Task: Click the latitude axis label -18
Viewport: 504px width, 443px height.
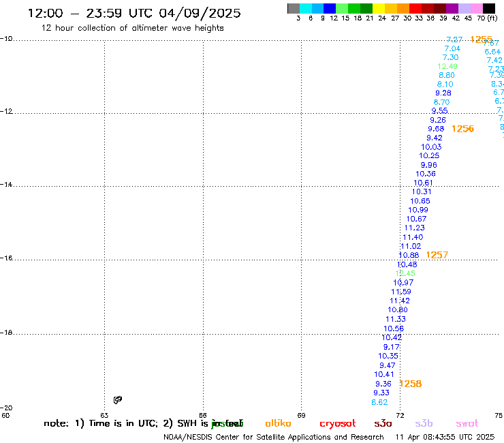Action: pos(6,333)
